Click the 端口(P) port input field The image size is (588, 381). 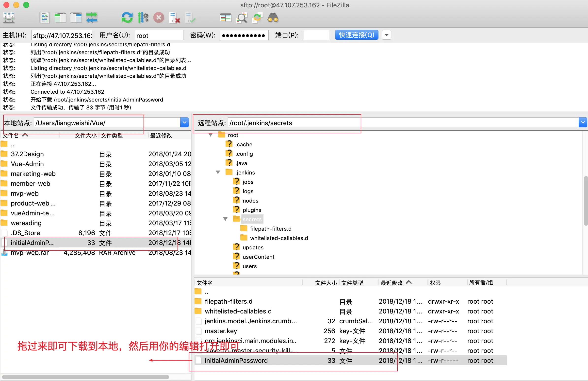coord(316,35)
